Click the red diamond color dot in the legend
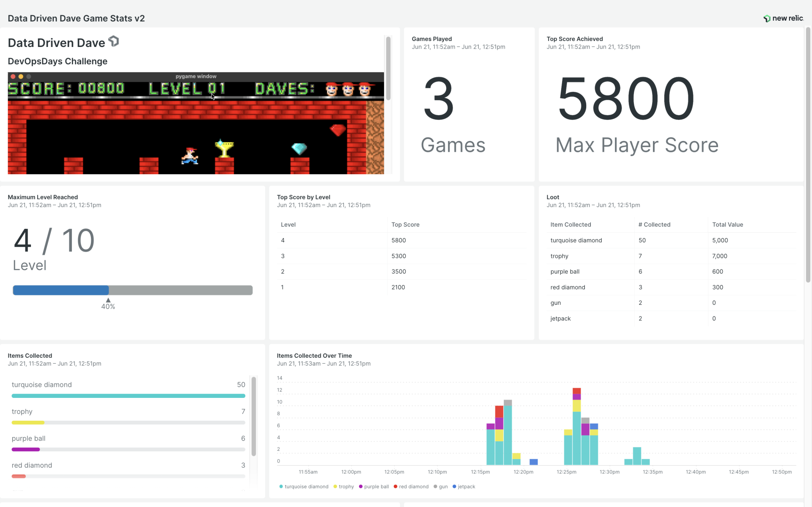The height and width of the screenshot is (507, 812). pos(396,487)
